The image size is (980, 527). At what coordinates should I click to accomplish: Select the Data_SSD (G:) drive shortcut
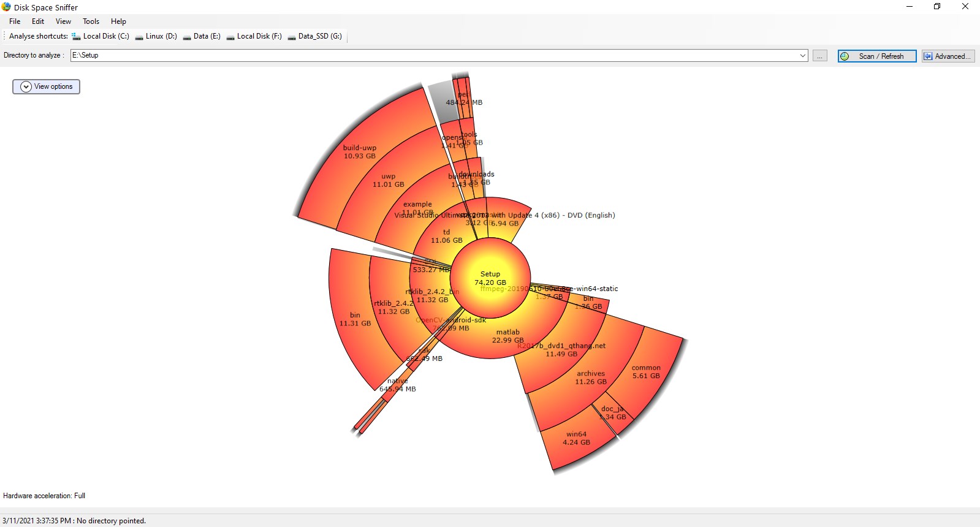pyautogui.click(x=314, y=36)
